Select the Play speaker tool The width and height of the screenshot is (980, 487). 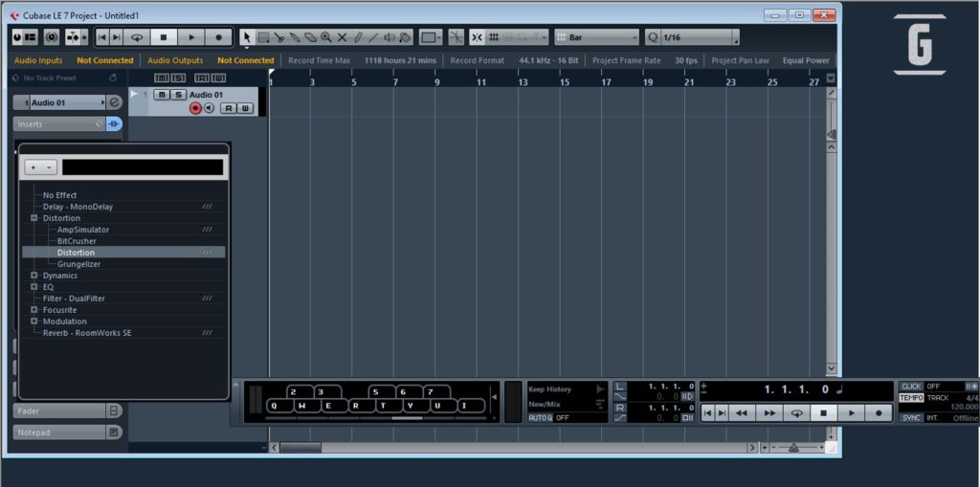390,37
